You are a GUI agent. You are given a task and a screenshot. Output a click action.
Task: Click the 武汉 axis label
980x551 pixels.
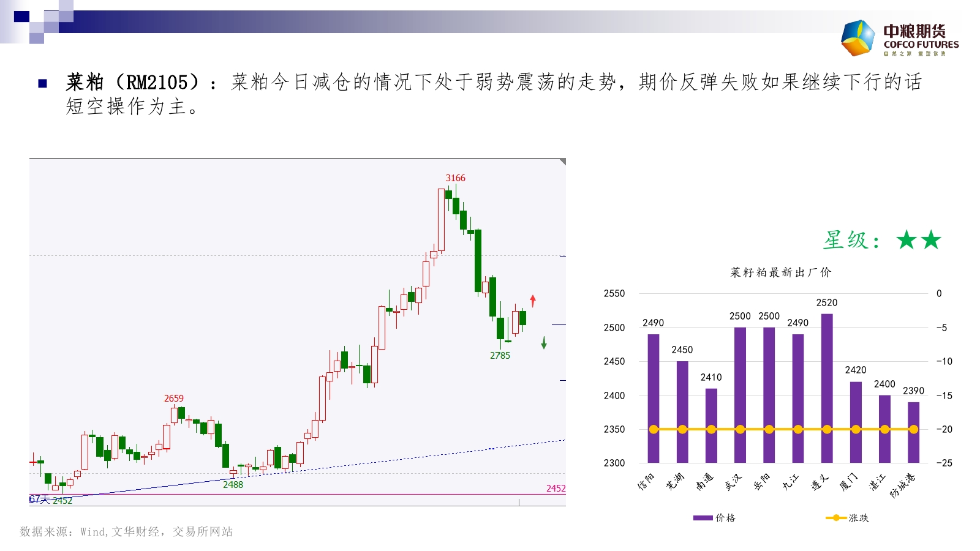tap(733, 482)
